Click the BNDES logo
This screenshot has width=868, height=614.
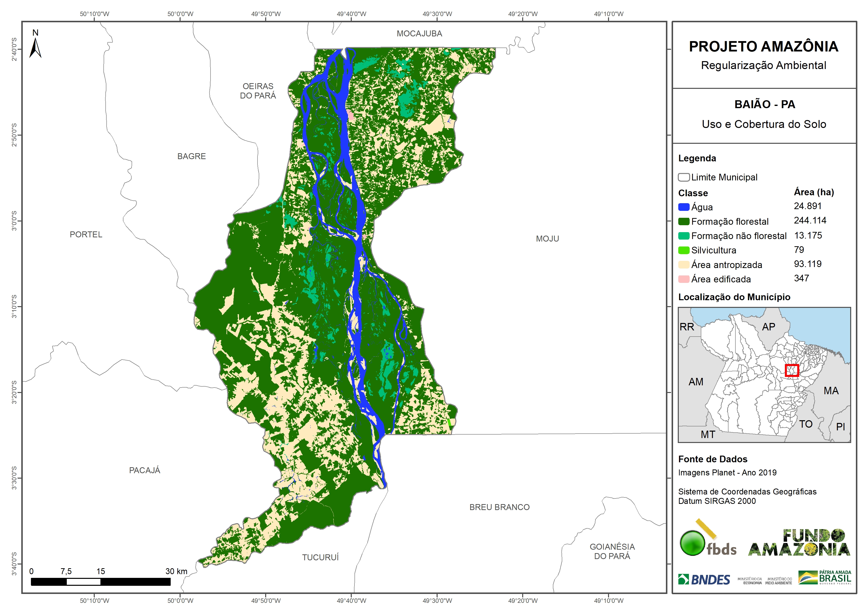point(704,580)
